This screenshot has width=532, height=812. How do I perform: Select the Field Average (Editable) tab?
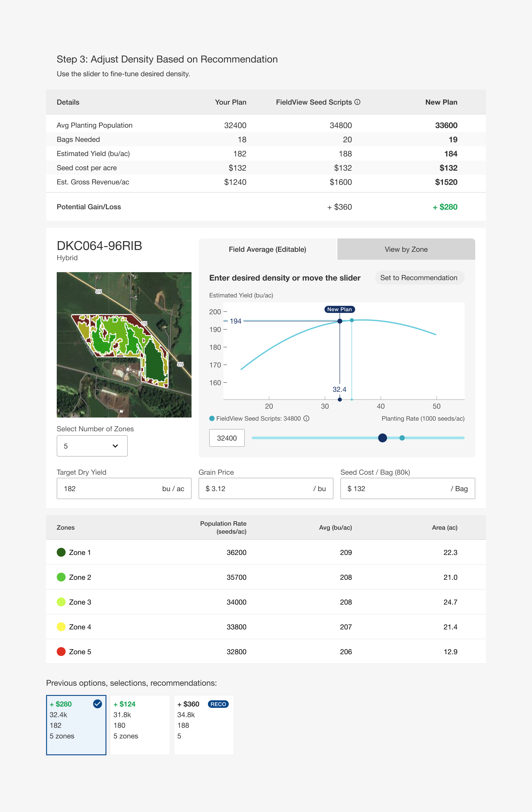(x=268, y=249)
